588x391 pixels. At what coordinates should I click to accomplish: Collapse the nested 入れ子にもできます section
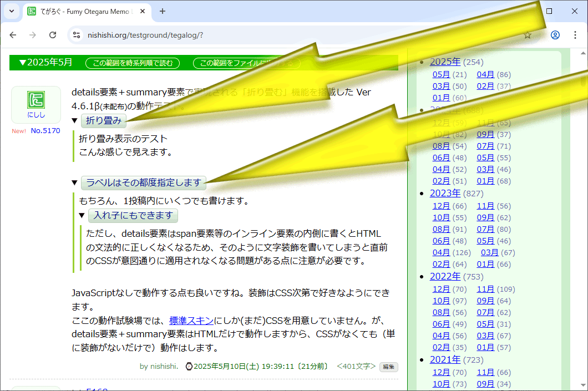[x=133, y=215]
